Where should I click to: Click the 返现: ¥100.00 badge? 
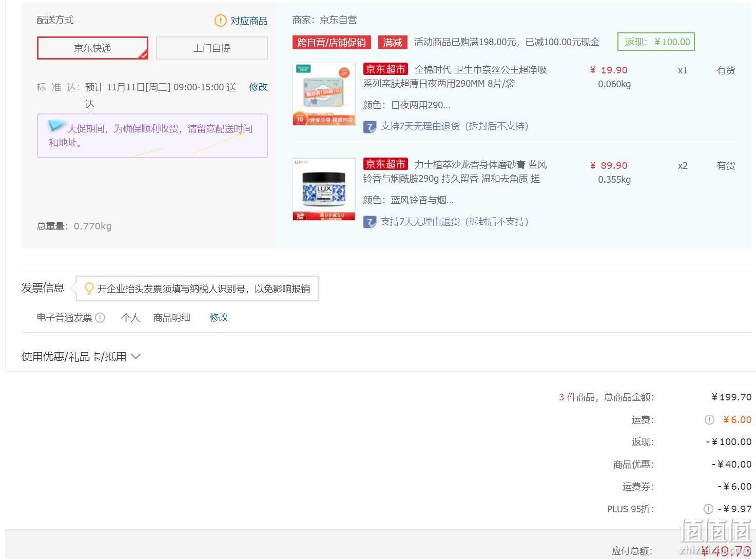point(656,42)
